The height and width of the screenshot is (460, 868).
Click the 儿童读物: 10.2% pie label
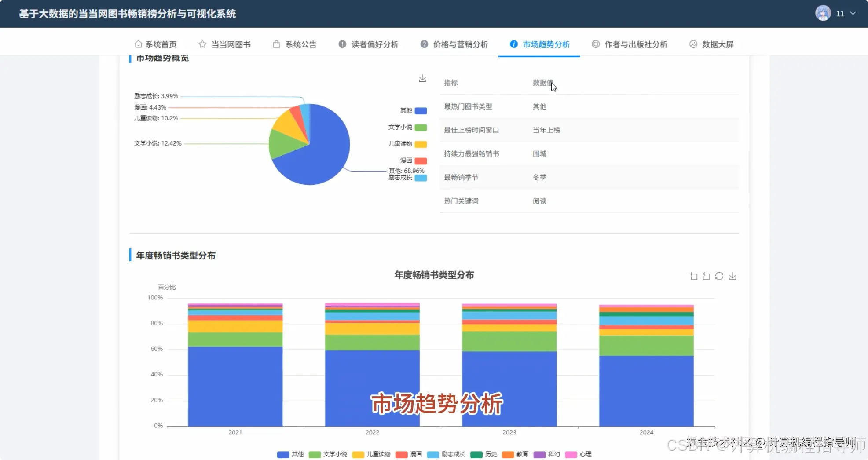[156, 118]
